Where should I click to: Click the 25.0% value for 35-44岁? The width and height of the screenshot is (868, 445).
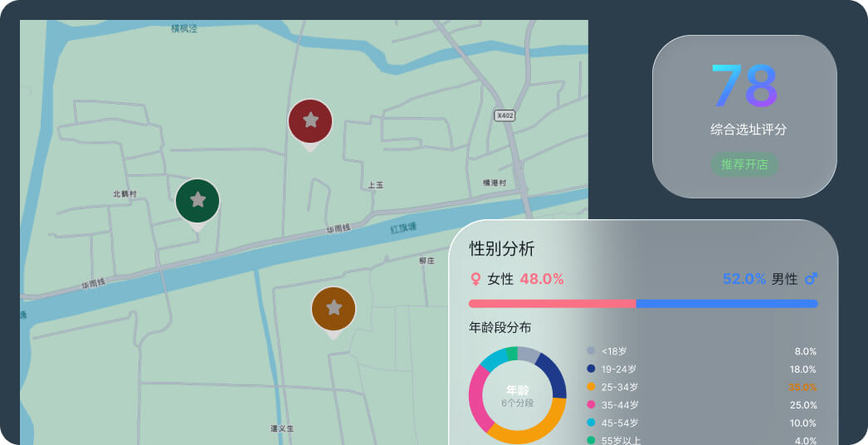pyautogui.click(x=803, y=405)
